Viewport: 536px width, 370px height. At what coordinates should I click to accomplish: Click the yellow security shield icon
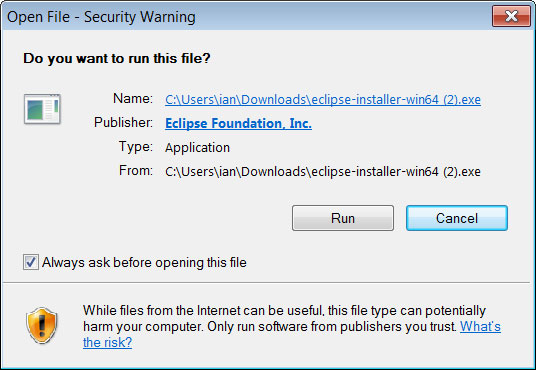point(42,325)
